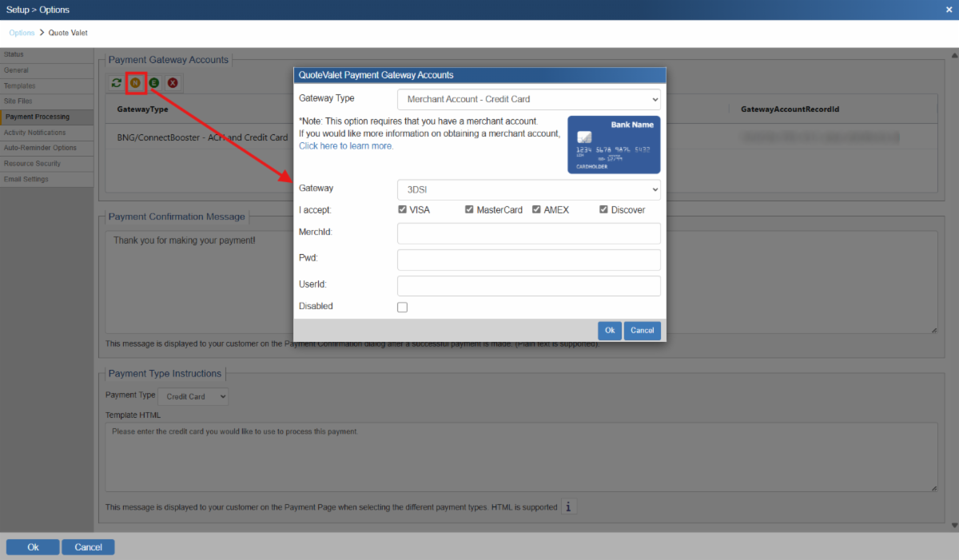Follow the 'Click here to learn more' link
Viewport: 959px width, 560px height.
346,146
